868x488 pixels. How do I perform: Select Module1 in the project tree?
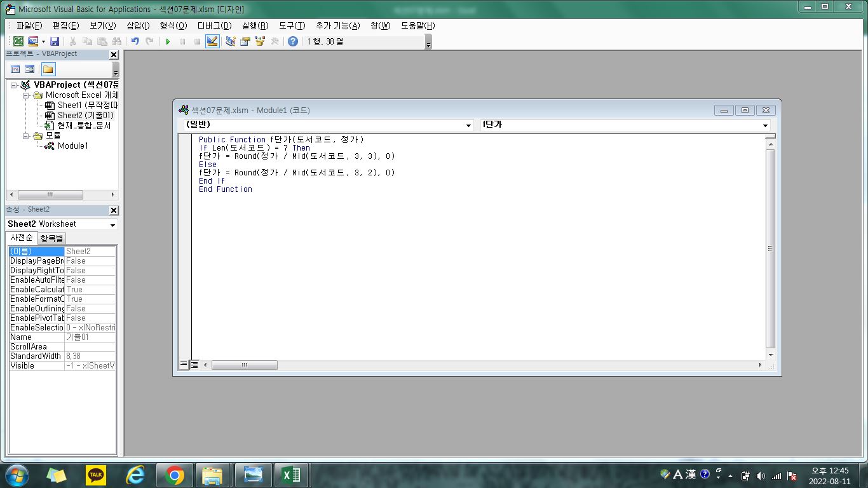[72, 146]
